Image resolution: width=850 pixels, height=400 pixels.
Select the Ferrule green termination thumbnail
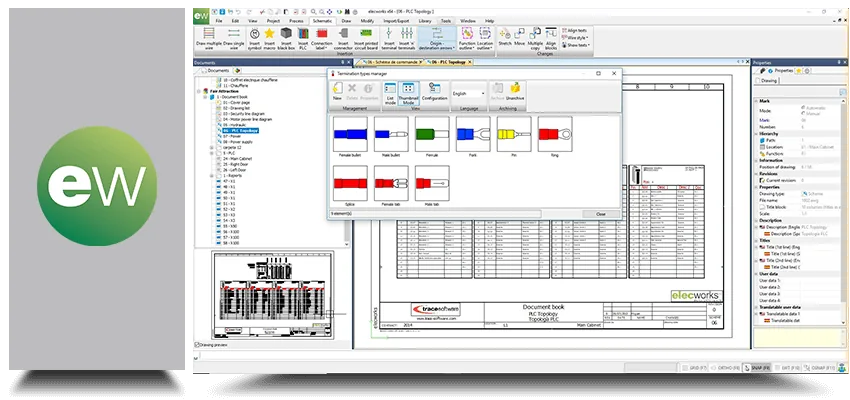pyautogui.click(x=432, y=134)
